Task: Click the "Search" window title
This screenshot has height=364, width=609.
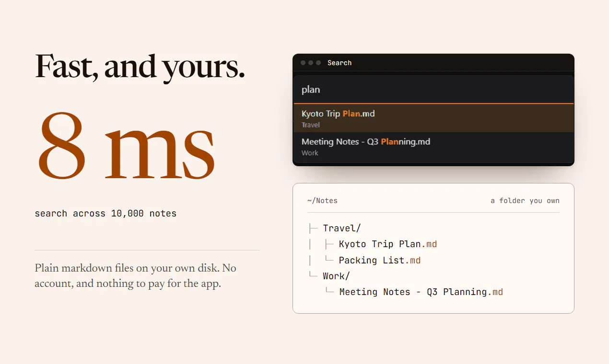Action: 340,63
